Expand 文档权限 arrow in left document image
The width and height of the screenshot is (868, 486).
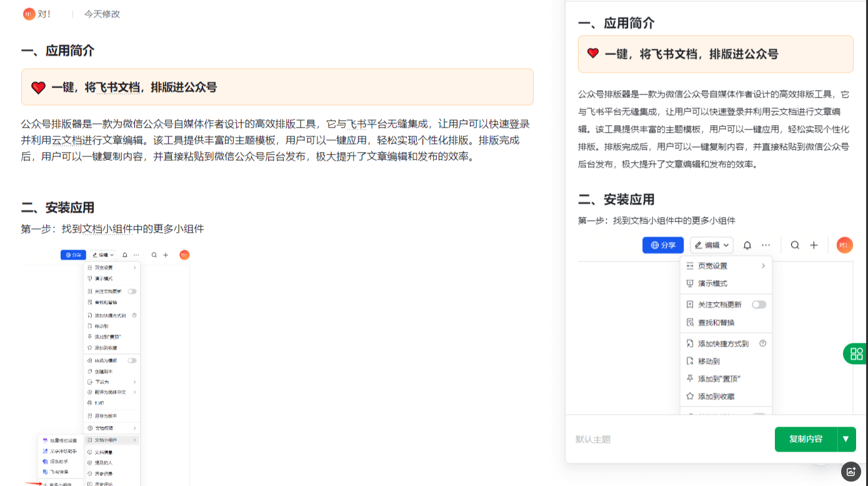point(134,428)
